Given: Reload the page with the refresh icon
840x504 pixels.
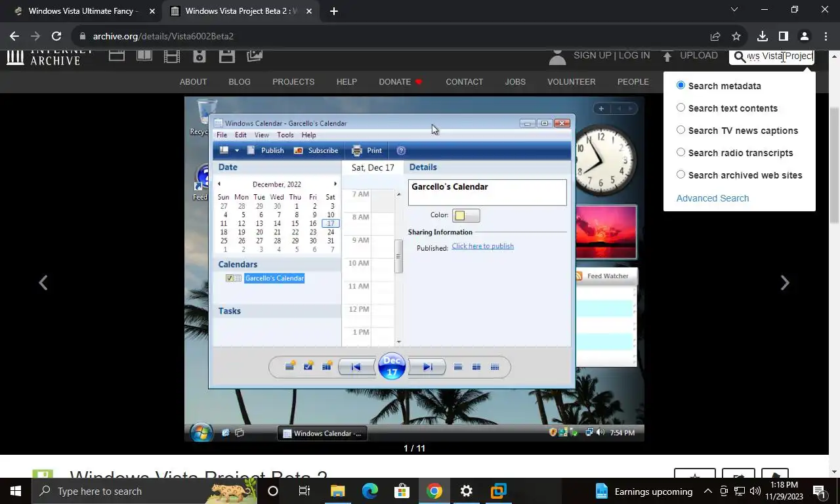Looking at the screenshot, I should point(56,36).
